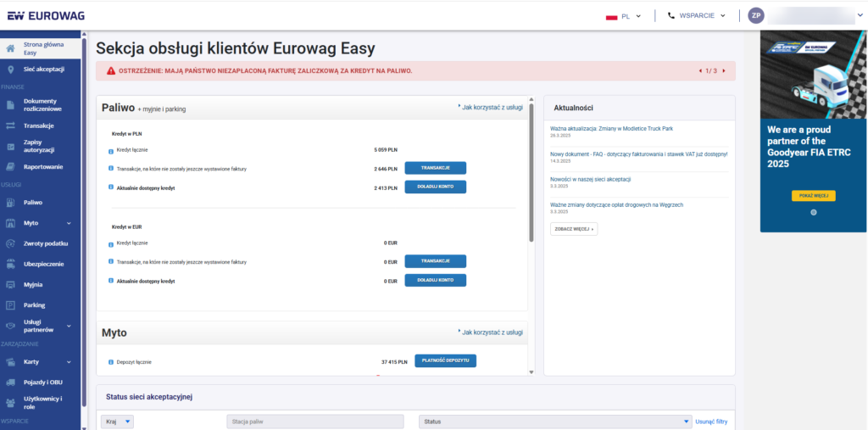Open the Kraj filter dropdown
The width and height of the screenshot is (868, 430).
tap(117, 422)
